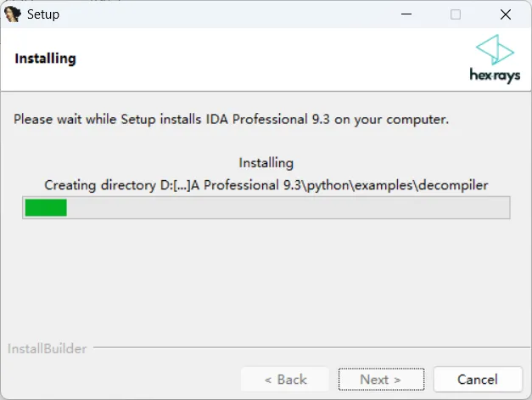Cancel the IDA Professional installation

pos(478,380)
